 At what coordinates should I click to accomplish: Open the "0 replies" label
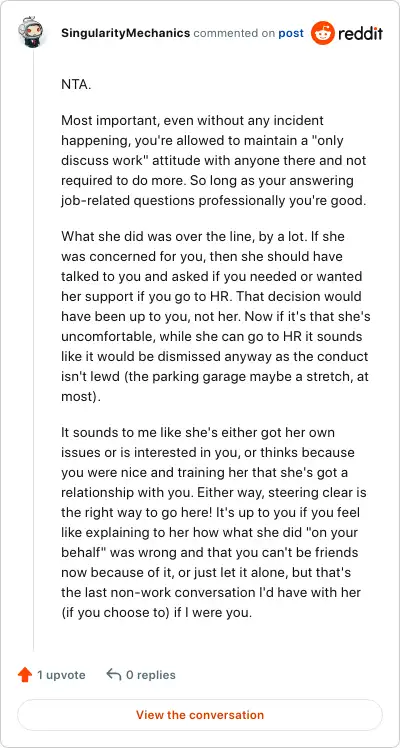[150, 675]
